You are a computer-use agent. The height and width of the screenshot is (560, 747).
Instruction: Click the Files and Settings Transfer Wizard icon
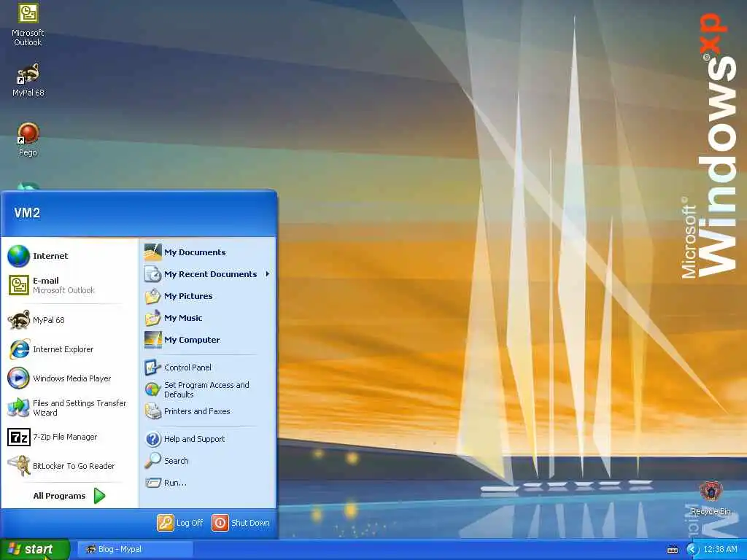[18, 408]
